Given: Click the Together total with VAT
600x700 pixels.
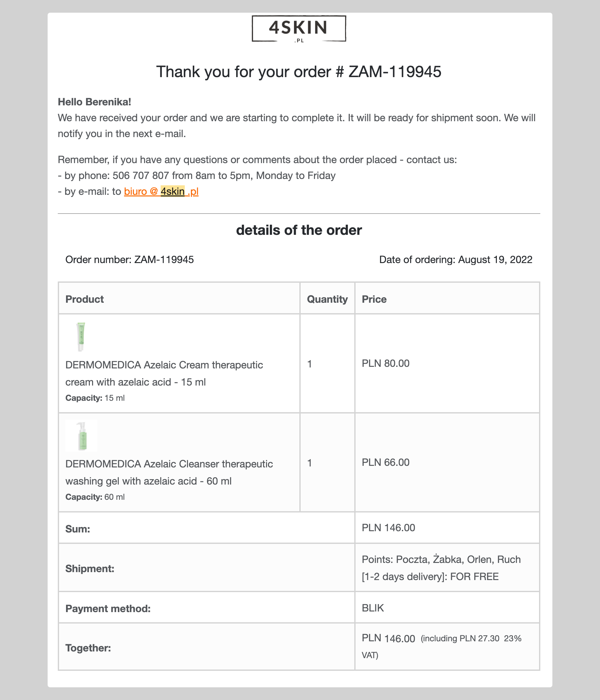Looking at the screenshot, I should pos(442,646).
